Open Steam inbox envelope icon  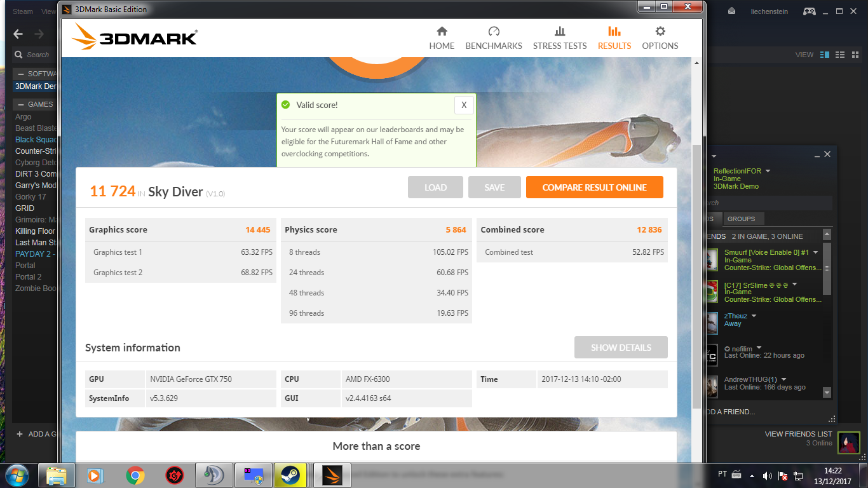pyautogui.click(x=732, y=11)
